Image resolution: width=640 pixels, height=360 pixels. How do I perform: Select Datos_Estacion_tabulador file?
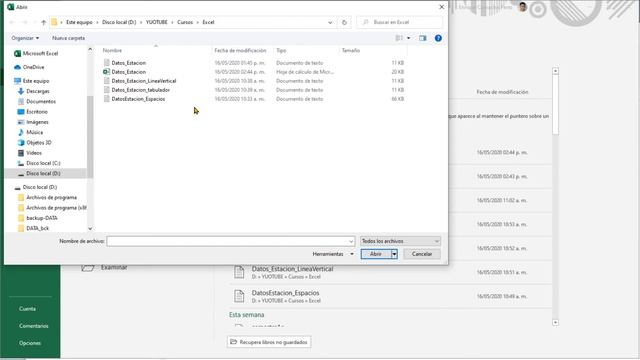coord(140,90)
